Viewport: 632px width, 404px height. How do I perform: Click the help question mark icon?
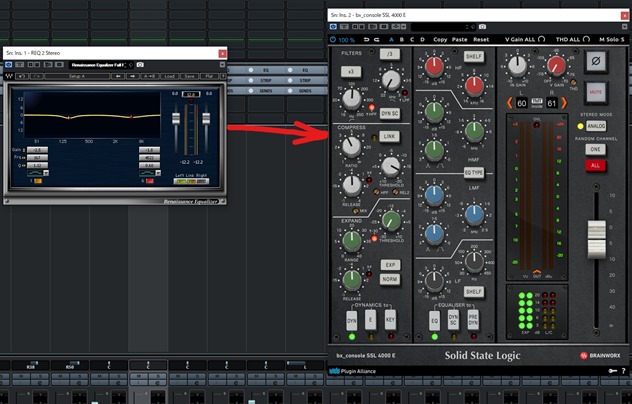point(623,370)
